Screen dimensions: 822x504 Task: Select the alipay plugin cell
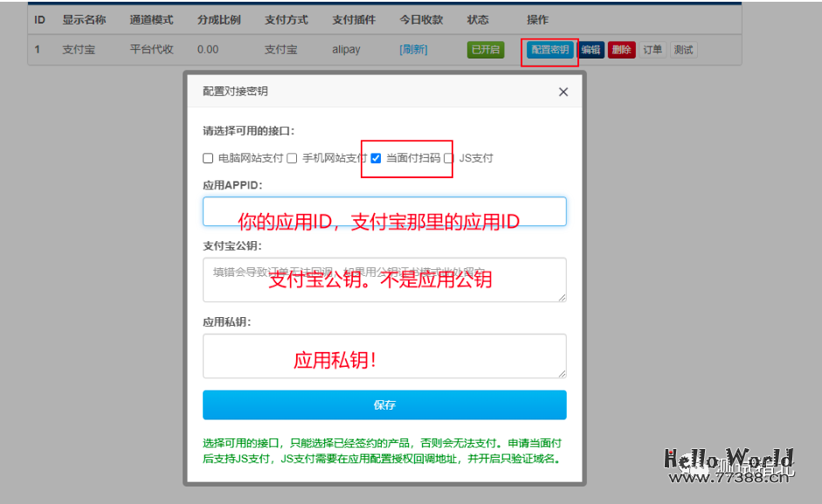(x=346, y=50)
